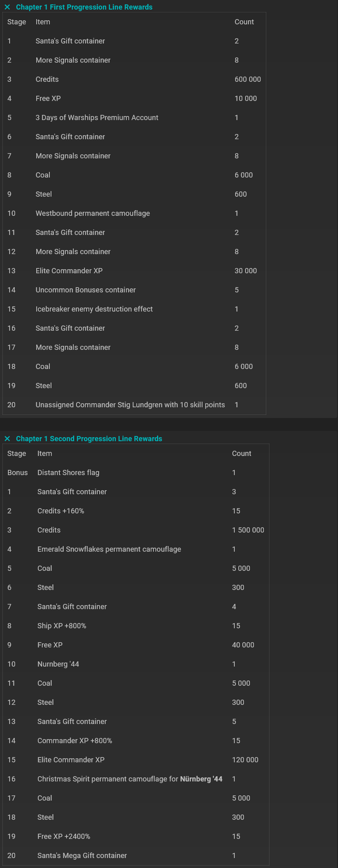Click the 3 Days of Warships Premium Account entry

pyautogui.click(x=97, y=118)
